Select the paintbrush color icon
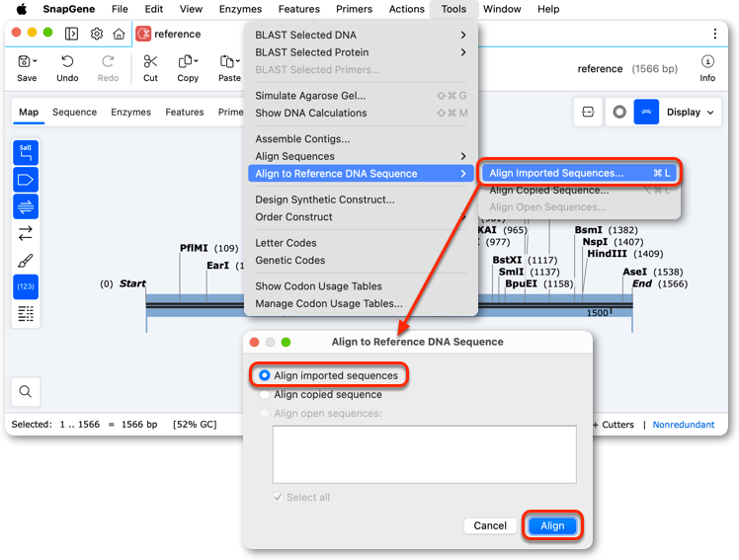The height and width of the screenshot is (560, 739). 26,260
